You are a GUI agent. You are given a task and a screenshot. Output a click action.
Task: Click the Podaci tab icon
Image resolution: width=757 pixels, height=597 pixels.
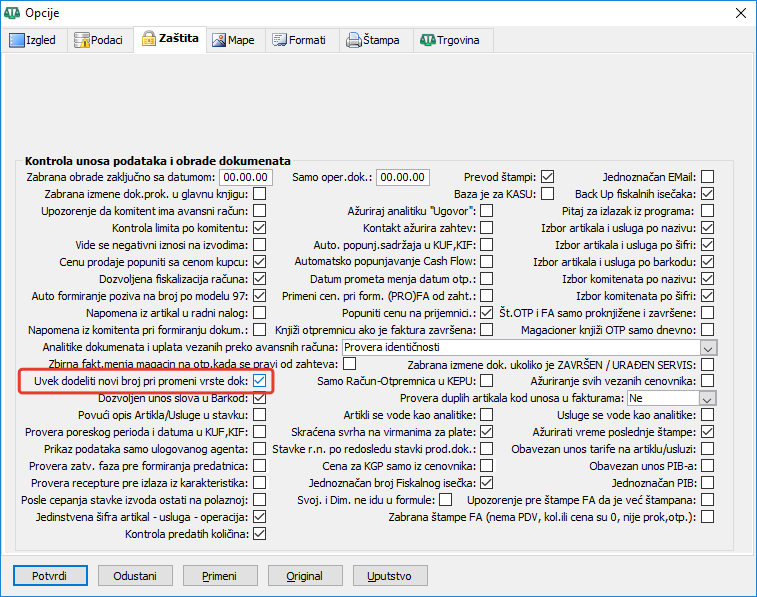[83, 41]
